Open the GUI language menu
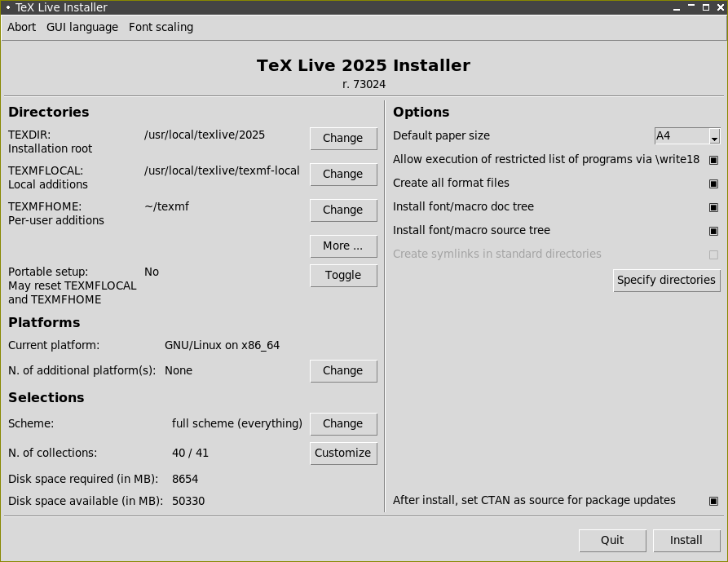Screen dimensions: 728x562 tap(82, 27)
